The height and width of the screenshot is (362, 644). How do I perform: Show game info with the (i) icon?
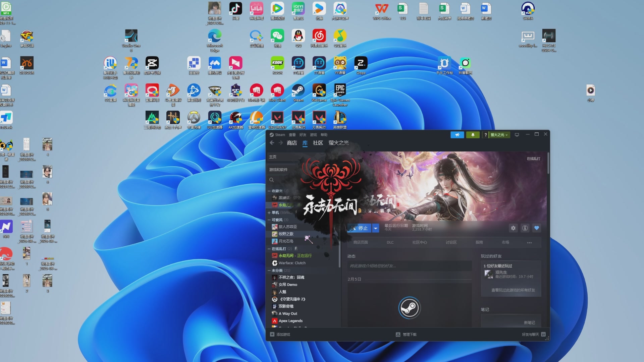(525, 228)
